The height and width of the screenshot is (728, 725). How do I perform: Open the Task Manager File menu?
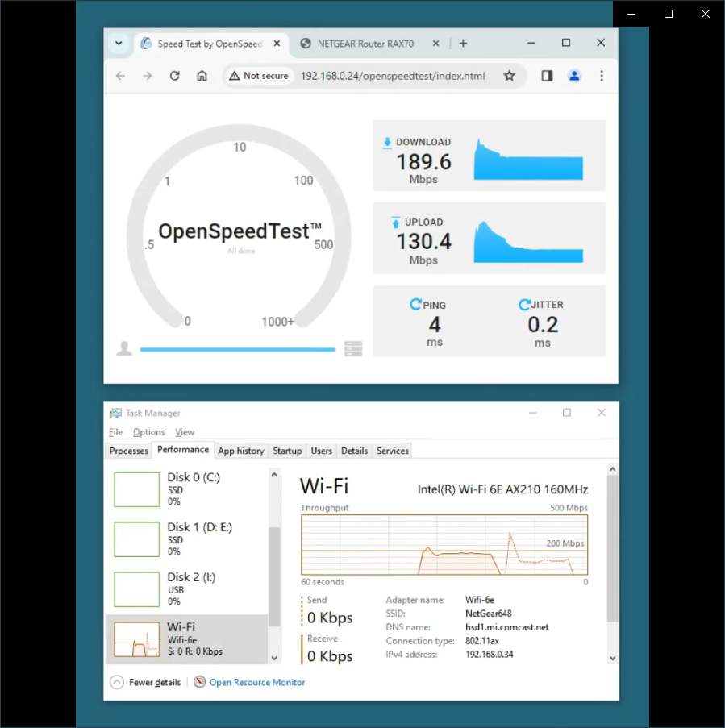click(115, 432)
